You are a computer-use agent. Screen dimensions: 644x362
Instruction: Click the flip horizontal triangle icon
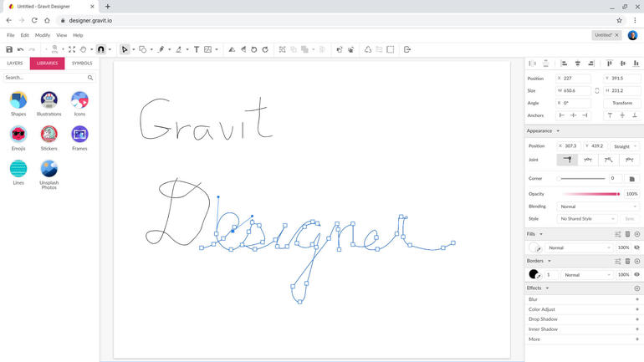(232, 49)
